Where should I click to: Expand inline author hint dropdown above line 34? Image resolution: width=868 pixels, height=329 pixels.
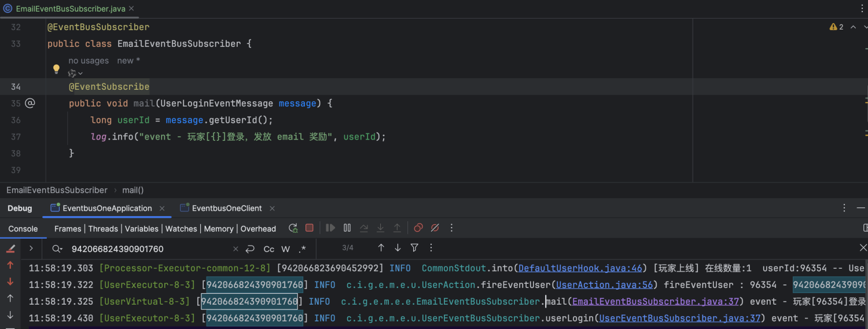75,74
